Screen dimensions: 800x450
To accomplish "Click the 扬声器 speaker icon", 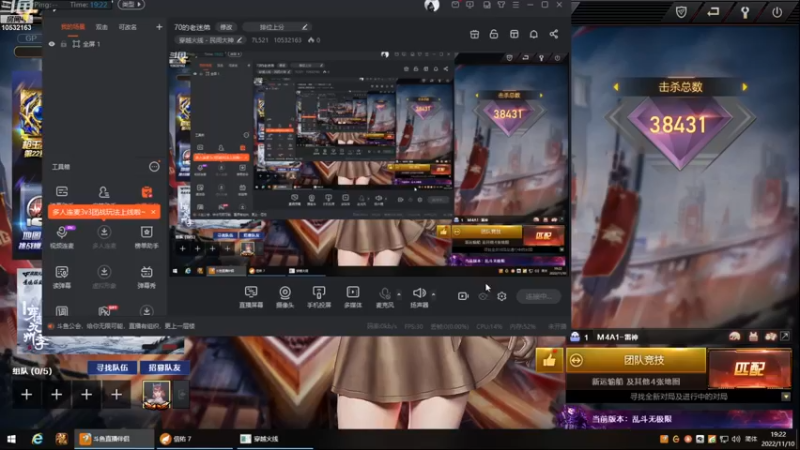I will click(x=419, y=293).
